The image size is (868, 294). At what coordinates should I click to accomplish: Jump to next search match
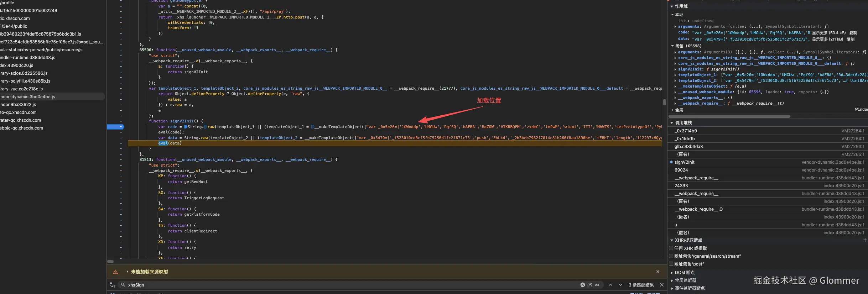[x=620, y=285]
